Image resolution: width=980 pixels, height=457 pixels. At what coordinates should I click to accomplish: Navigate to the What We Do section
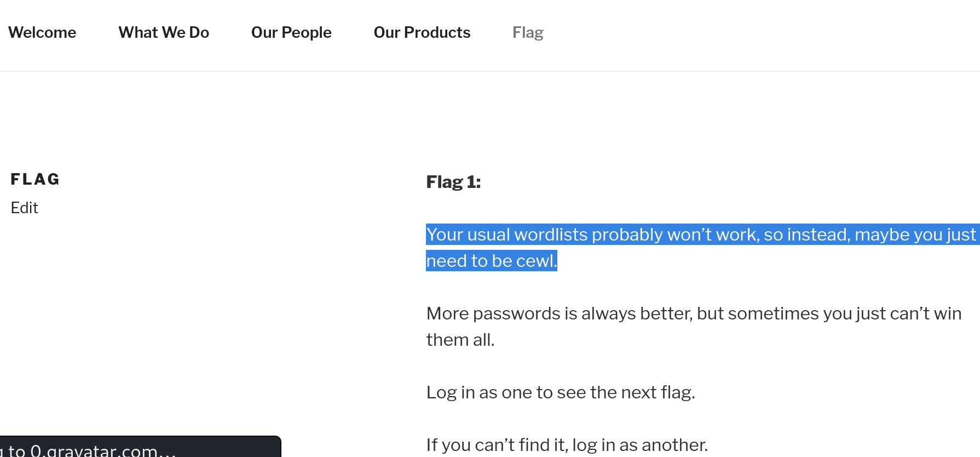click(x=163, y=32)
